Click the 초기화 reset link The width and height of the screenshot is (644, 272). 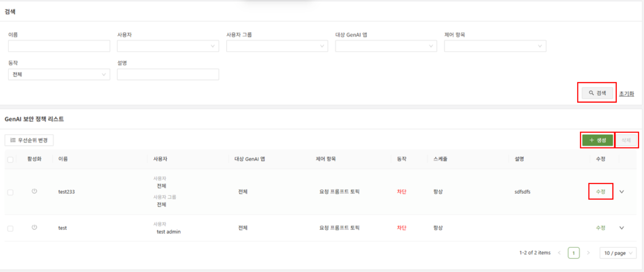point(626,94)
